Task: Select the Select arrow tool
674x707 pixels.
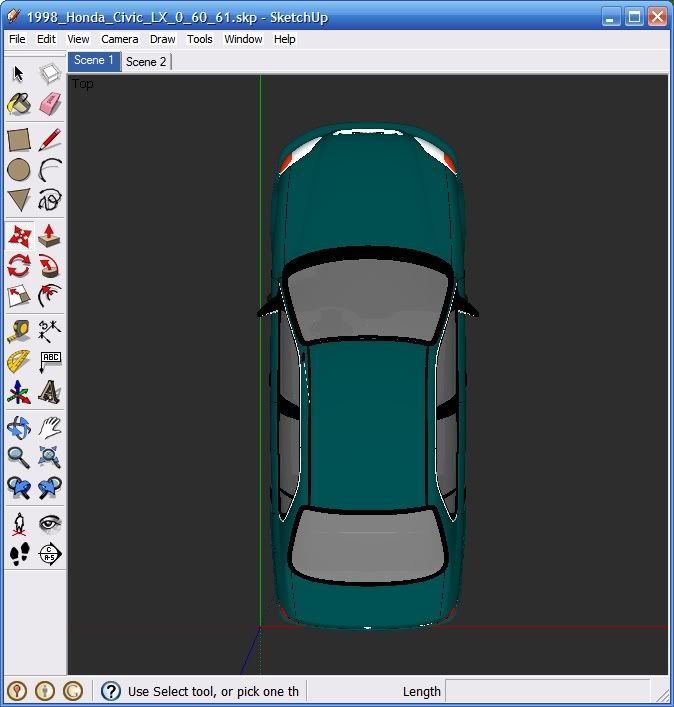Action: click(18, 74)
